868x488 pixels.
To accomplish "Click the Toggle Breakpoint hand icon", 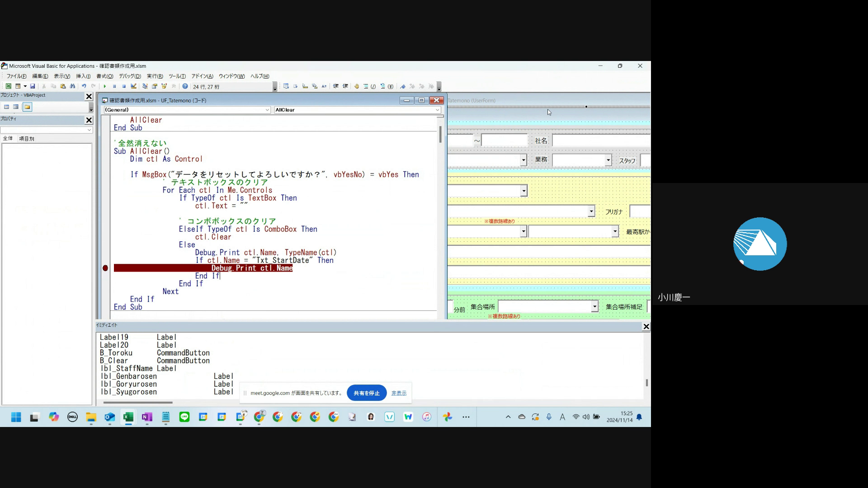I will 357,86.
